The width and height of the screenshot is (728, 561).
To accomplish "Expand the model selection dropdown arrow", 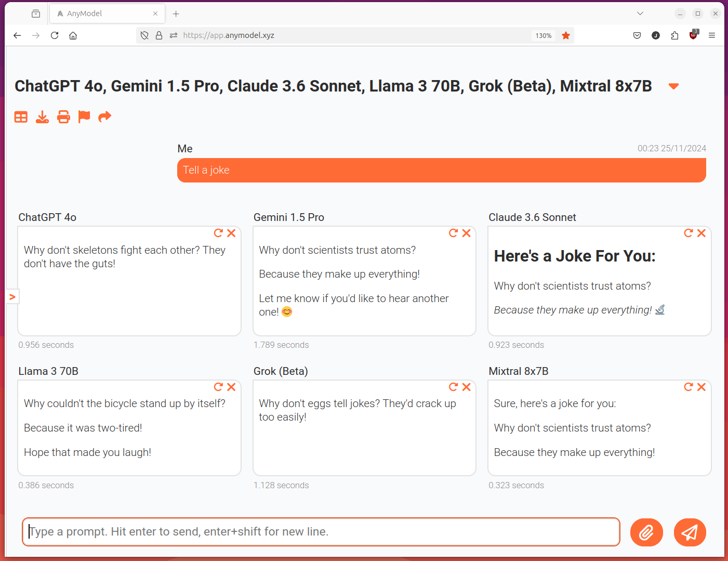I will pyautogui.click(x=673, y=86).
